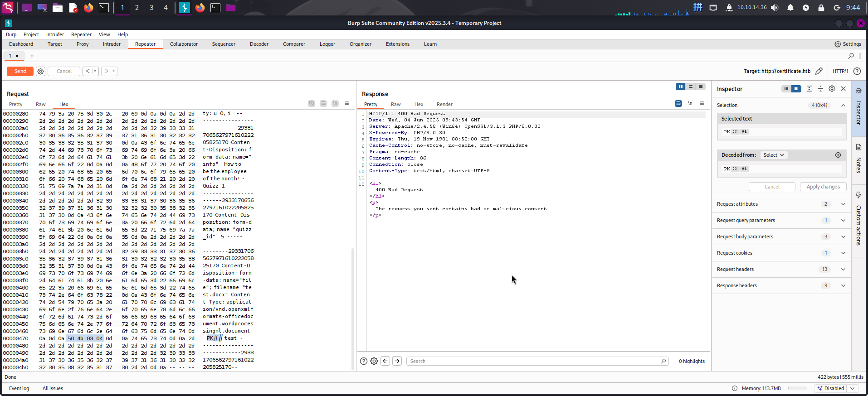Screen dimensions: 868x396
Task: Open the Intruder menu
Action: click(x=55, y=34)
